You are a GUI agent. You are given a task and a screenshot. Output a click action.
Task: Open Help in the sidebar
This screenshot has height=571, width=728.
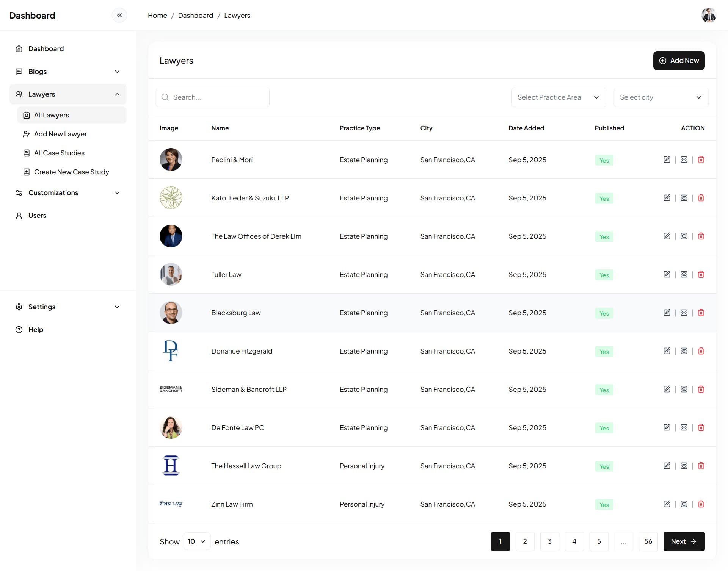pyautogui.click(x=68, y=330)
